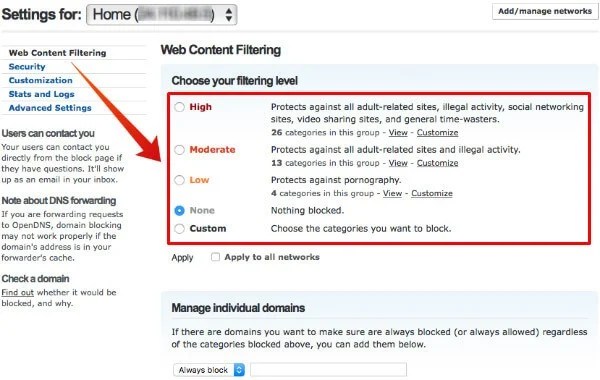View the High group's 26 categories
The width and height of the screenshot is (600, 380).
click(x=398, y=133)
